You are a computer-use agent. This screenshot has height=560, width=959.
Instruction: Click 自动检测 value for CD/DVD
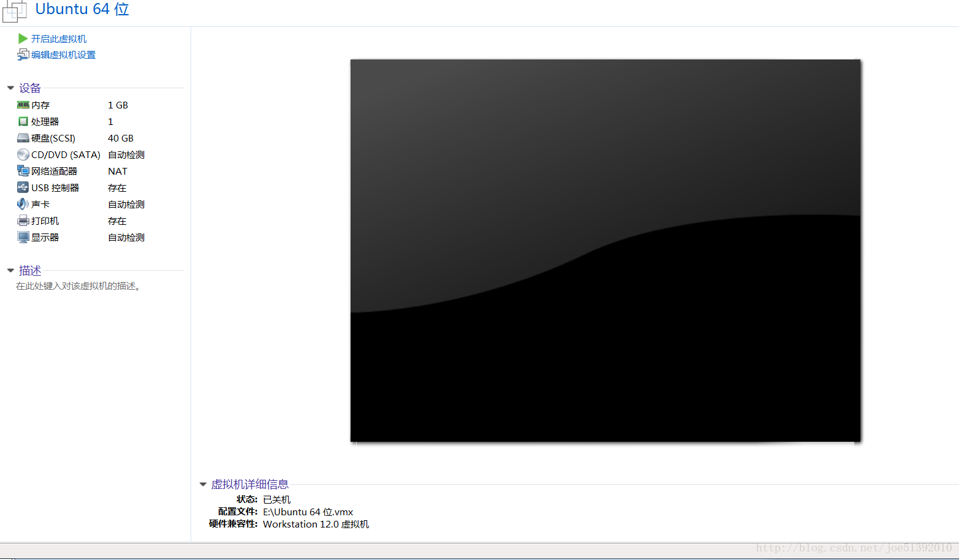pyautogui.click(x=126, y=155)
